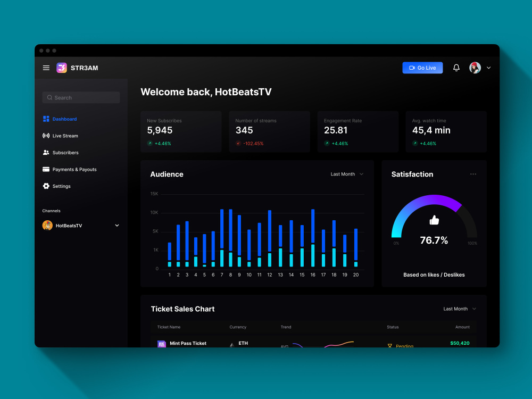Click the thumbs-up satisfaction icon
This screenshot has height=399, width=532.
pos(434,220)
